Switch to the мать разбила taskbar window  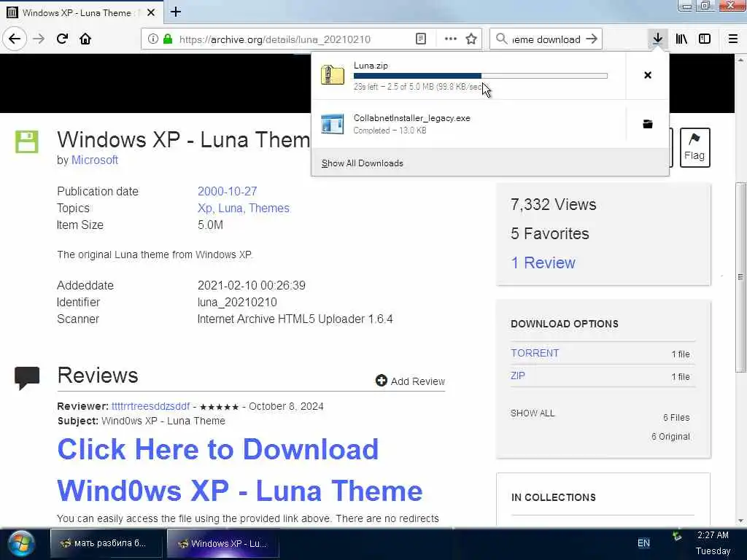(107, 543)
